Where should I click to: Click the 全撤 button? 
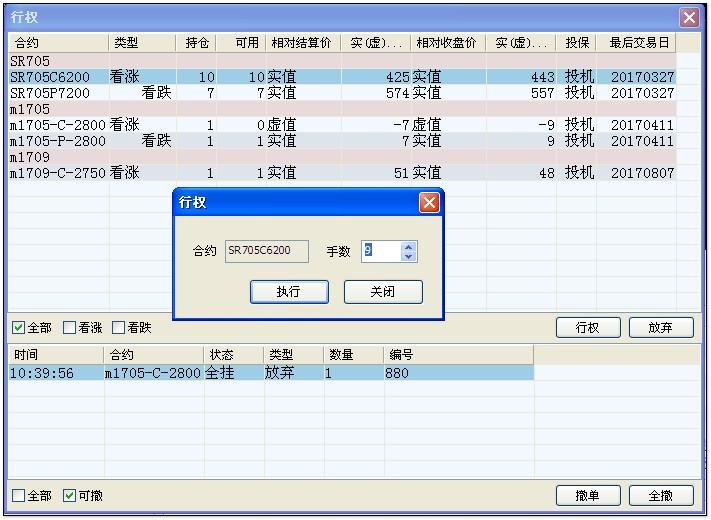(x=661, y=496)
